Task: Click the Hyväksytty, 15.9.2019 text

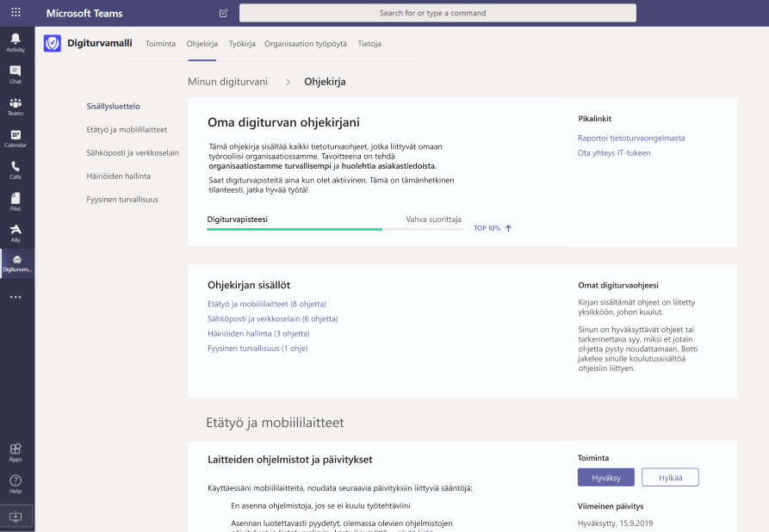Action: [615, 523]
